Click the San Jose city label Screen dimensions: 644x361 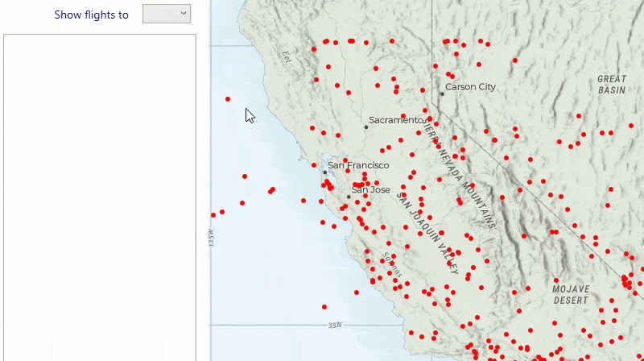point(371,190)
